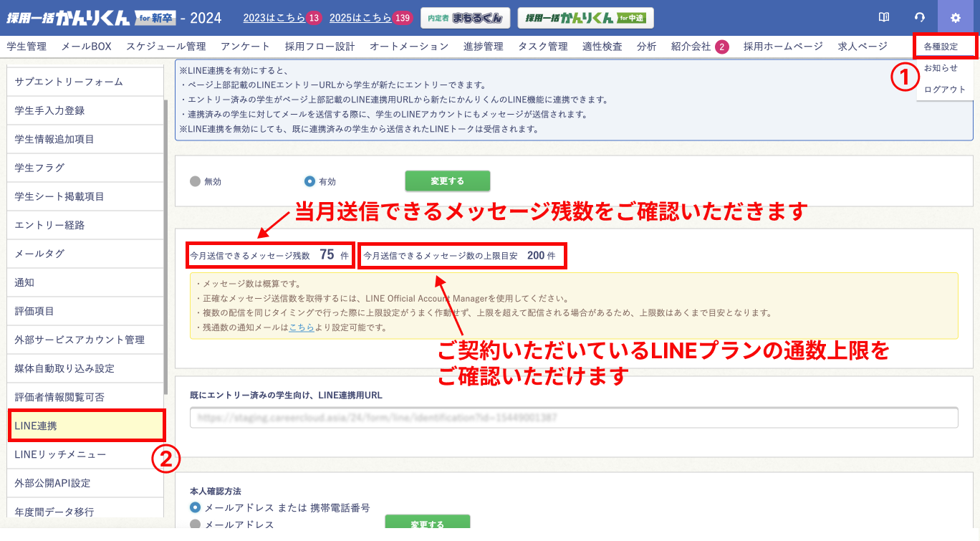Click the 13 notification badge
Image resolution: width=980 pixels, height=541 pixels.
(x=314, y=18)
